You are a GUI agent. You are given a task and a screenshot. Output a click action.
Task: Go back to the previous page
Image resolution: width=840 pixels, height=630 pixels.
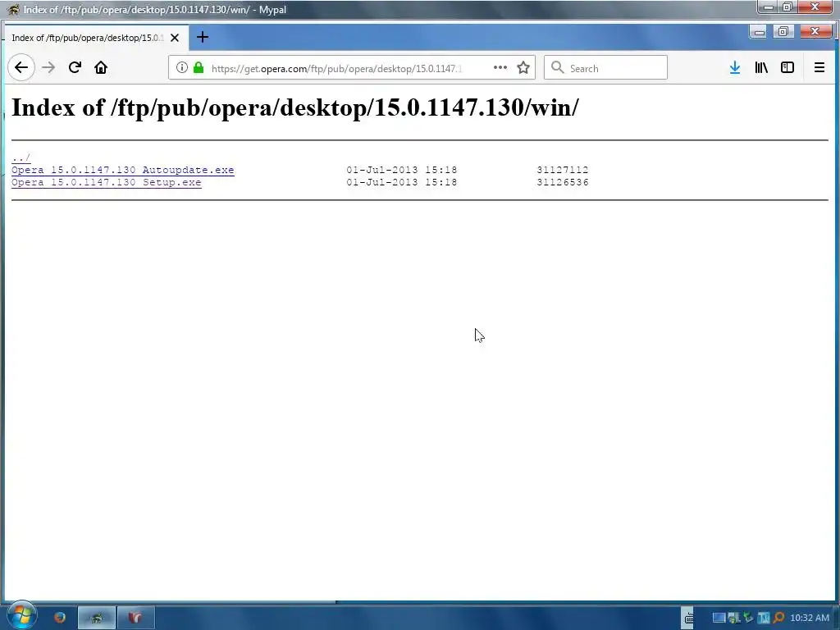coord(21,67)
